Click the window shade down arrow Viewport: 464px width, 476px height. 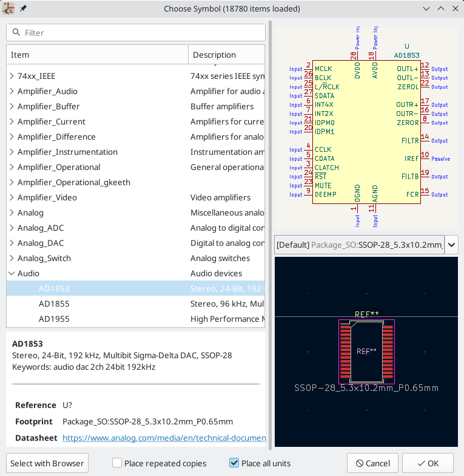point(426,8)
